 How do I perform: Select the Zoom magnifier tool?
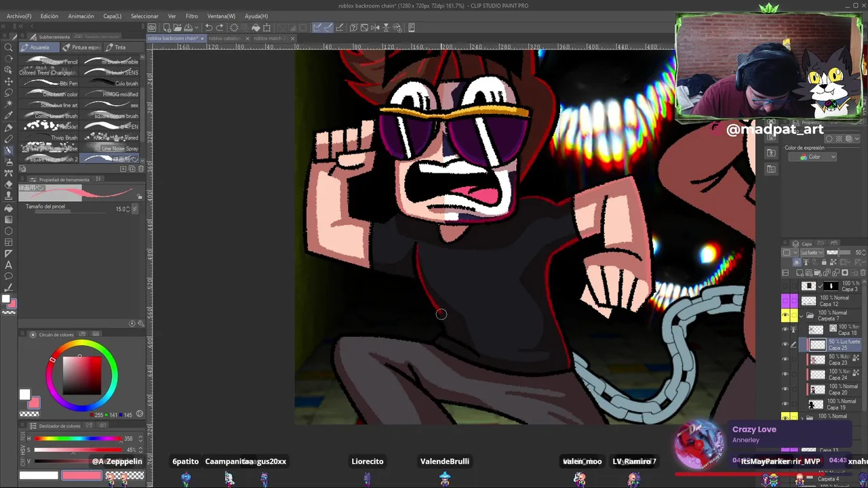tap(9, 47)
